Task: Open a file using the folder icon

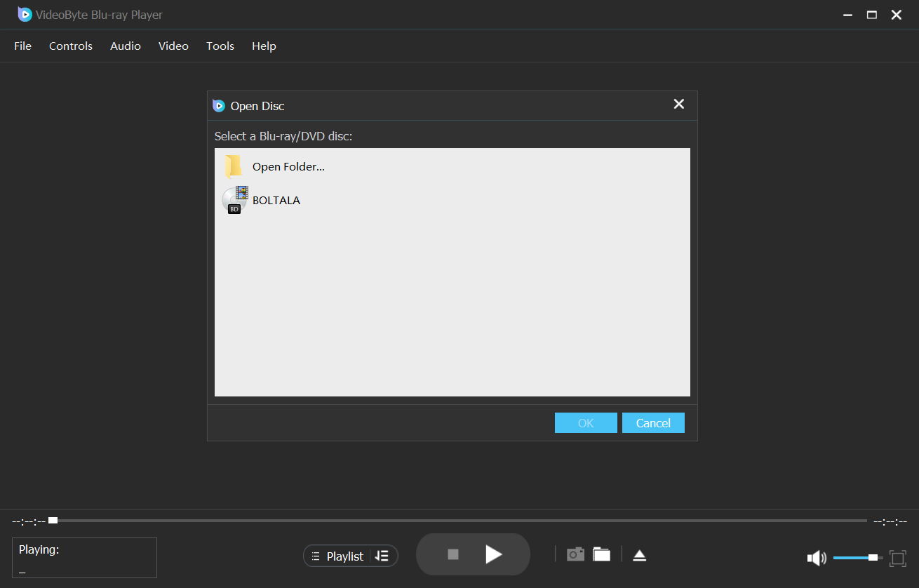Action: click(601, 554)
